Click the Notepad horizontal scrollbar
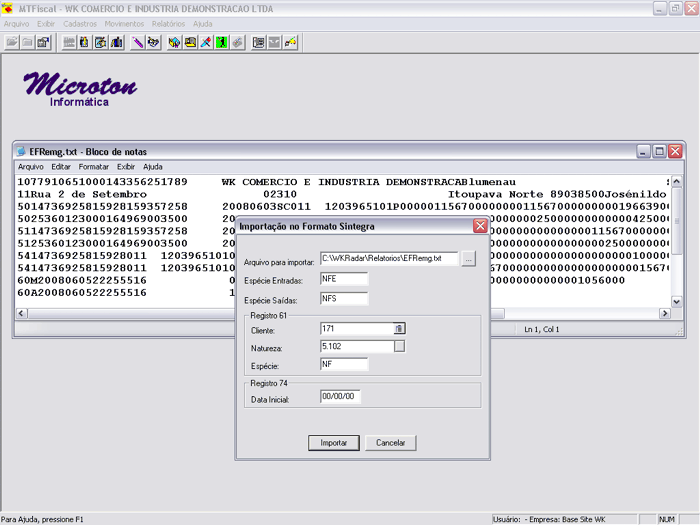Viewport: 700px width, 525px height. [x=120, y=313]
